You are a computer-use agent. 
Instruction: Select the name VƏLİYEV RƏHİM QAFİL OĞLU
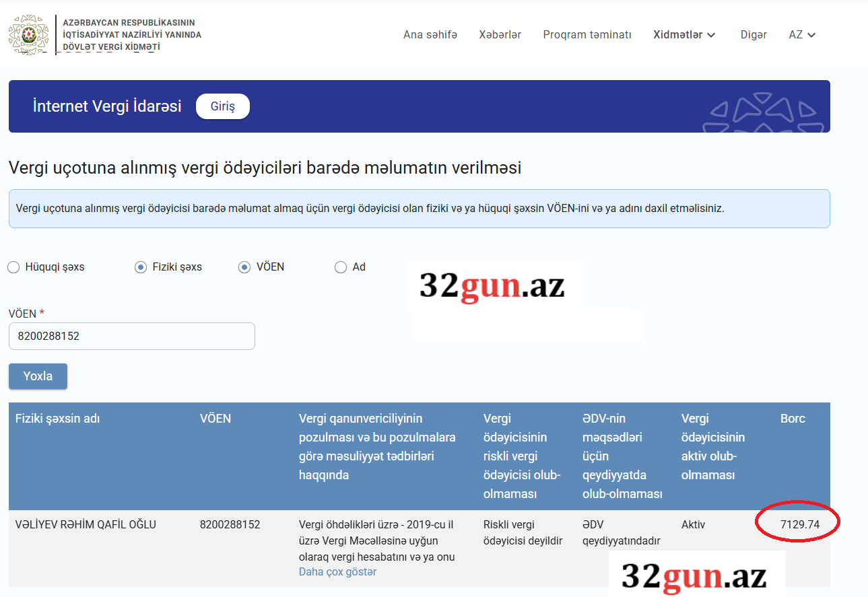tap(86, 524)
